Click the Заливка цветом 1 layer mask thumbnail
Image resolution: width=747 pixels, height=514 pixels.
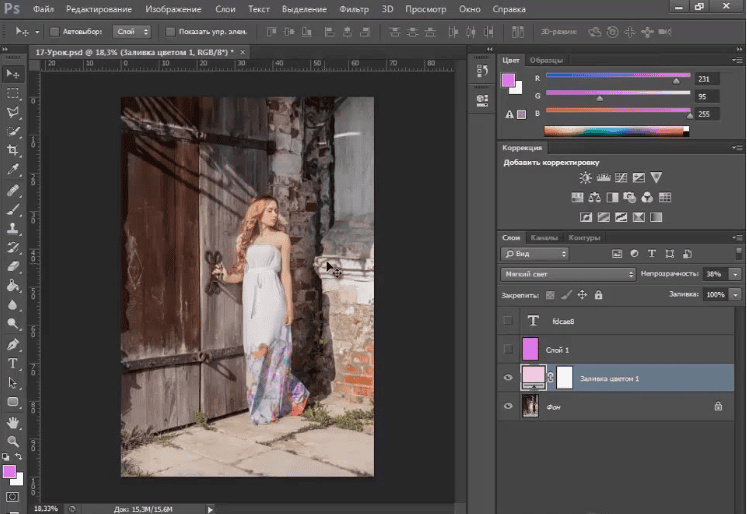pyautogui.click(x=565, y=378)
